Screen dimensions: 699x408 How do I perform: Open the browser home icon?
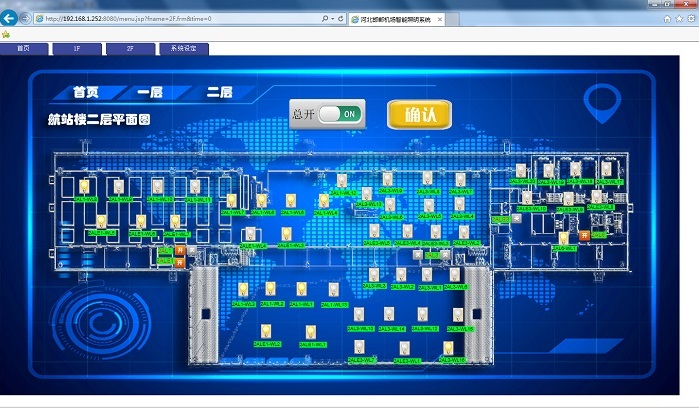[667, 19]
